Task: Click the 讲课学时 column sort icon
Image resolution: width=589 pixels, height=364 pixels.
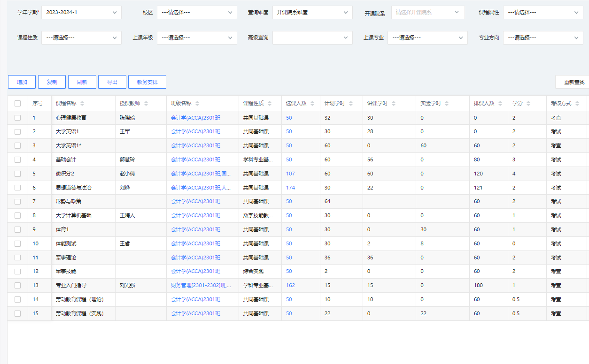Action: (x=394, y=104)
